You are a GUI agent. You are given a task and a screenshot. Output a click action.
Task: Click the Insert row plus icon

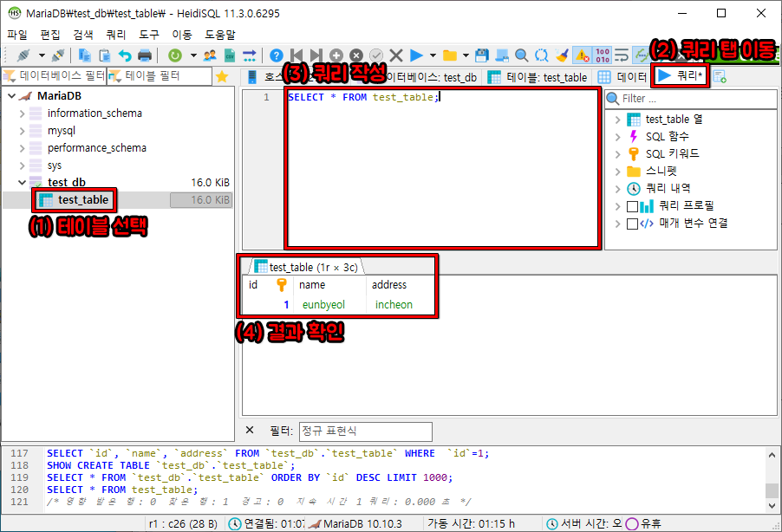coord(336,55)
